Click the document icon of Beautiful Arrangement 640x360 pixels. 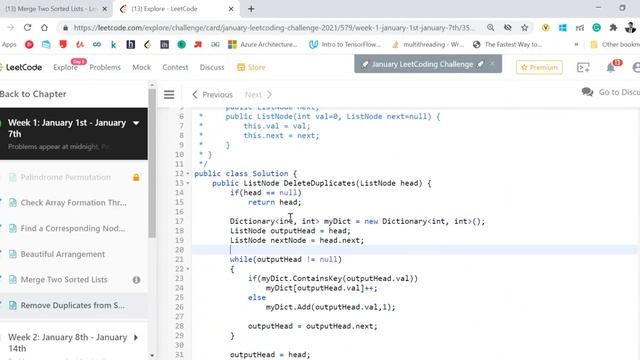(13, 254)
